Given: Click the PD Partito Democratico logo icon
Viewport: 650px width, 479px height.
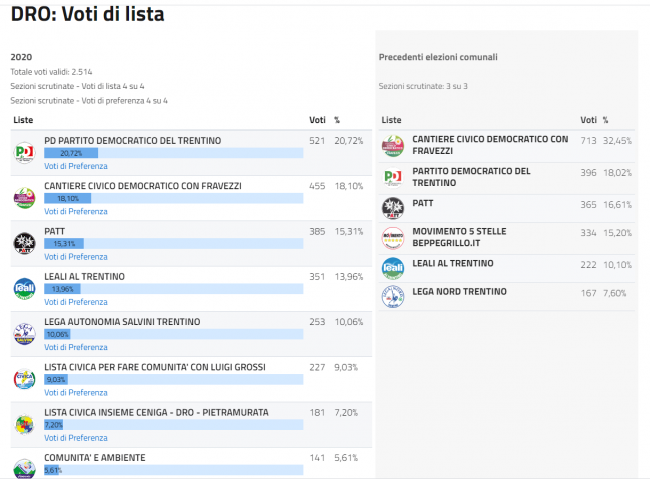Looking at the screenshot, I should click(x=24, y=153).
